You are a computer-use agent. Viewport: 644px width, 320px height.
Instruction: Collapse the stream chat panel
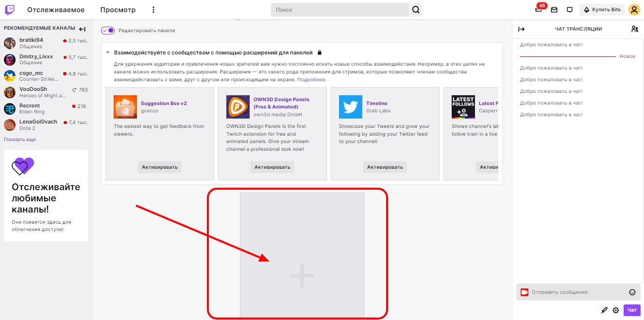coord(522,29)
